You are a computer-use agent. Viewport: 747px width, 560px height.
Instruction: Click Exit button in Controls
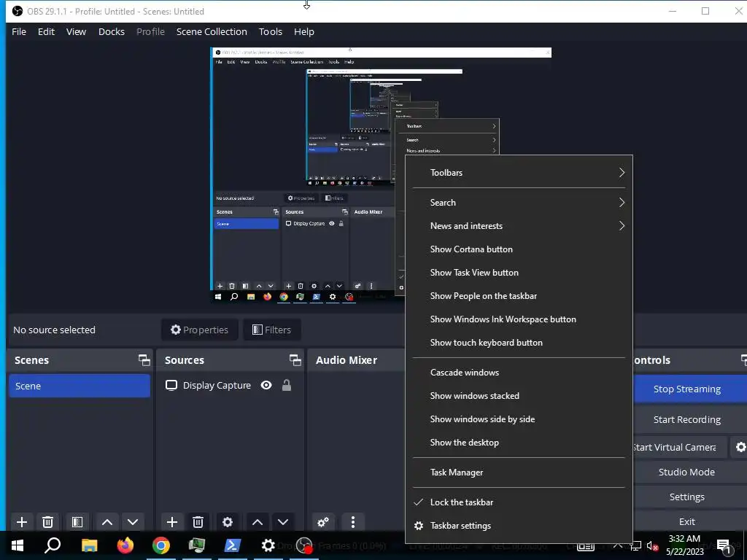pyautogui.click(x=690, y=521)
